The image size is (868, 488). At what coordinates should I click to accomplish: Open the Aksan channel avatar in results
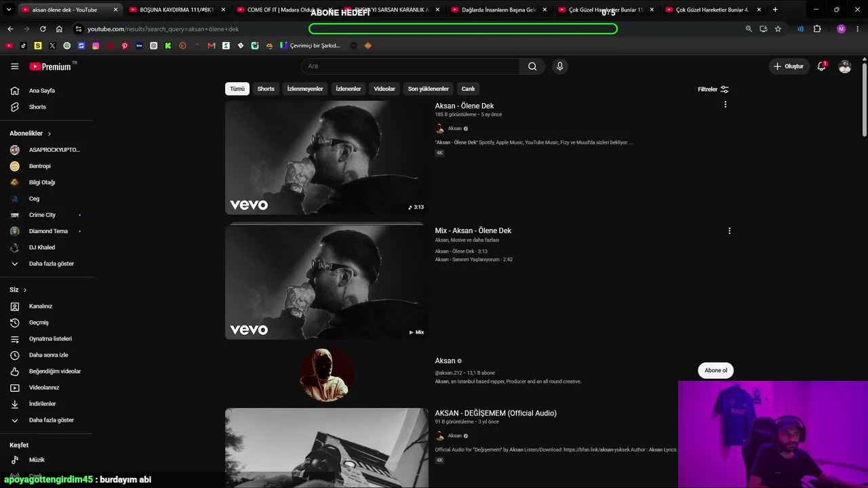click(326, 374)
